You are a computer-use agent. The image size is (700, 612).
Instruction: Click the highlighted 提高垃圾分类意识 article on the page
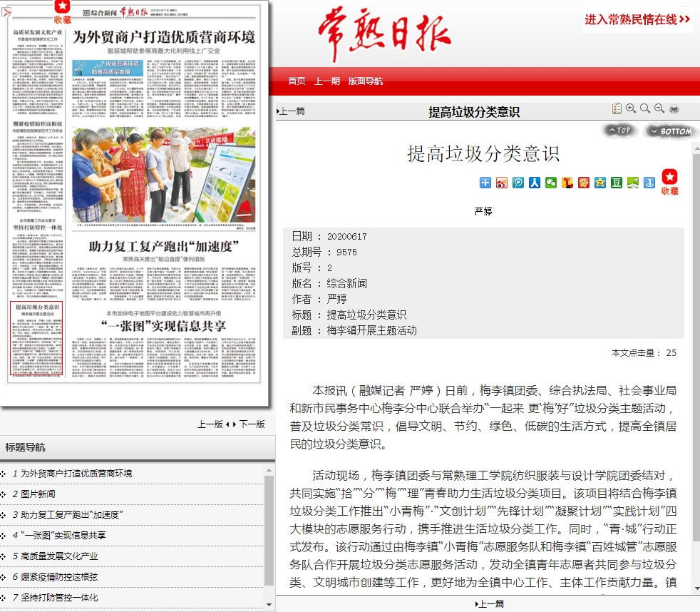tap(36, 338)
